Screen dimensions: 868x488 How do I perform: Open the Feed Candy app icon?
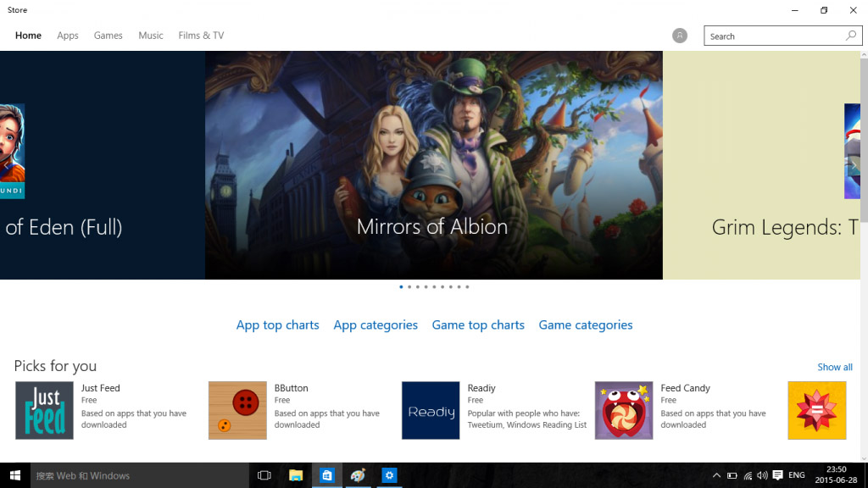pos(624,411)
